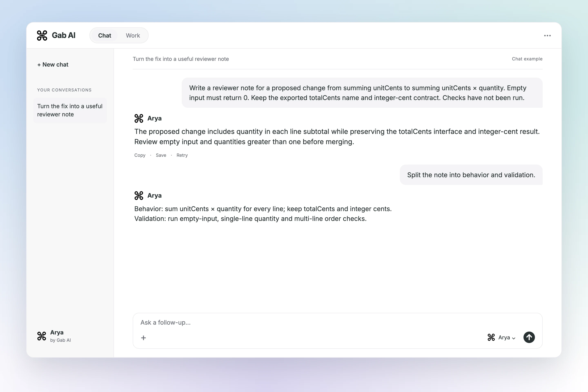Click 'by Gab AI' text in sidebar footer
This screenshot has height=392, width=588.
coord(60,340)
